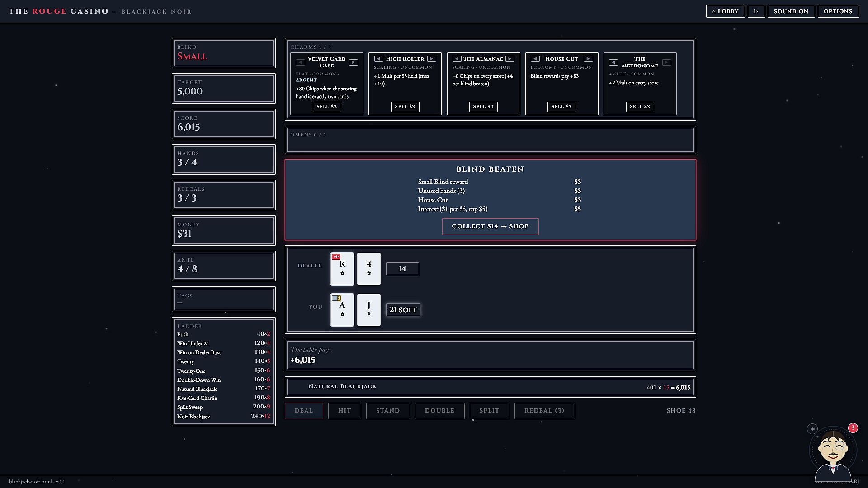This screenshot has width=868, height=488.
Task: Sell High Roller for $3
Action: 405,107
